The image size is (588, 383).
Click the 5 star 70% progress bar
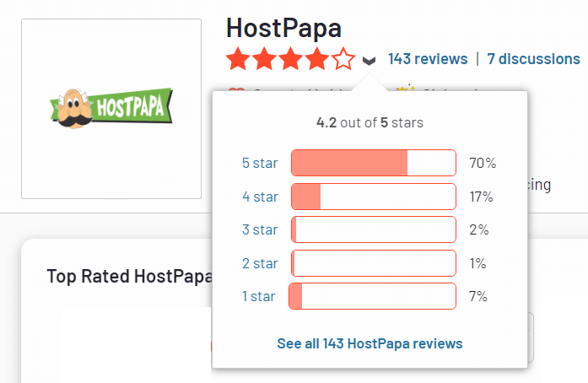point(373,163)
